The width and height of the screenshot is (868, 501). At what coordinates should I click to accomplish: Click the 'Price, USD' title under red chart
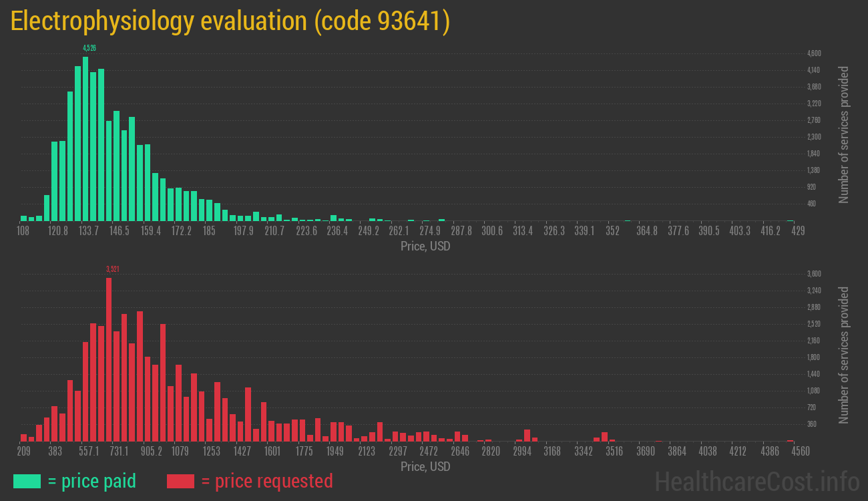[x=425, y=466]
